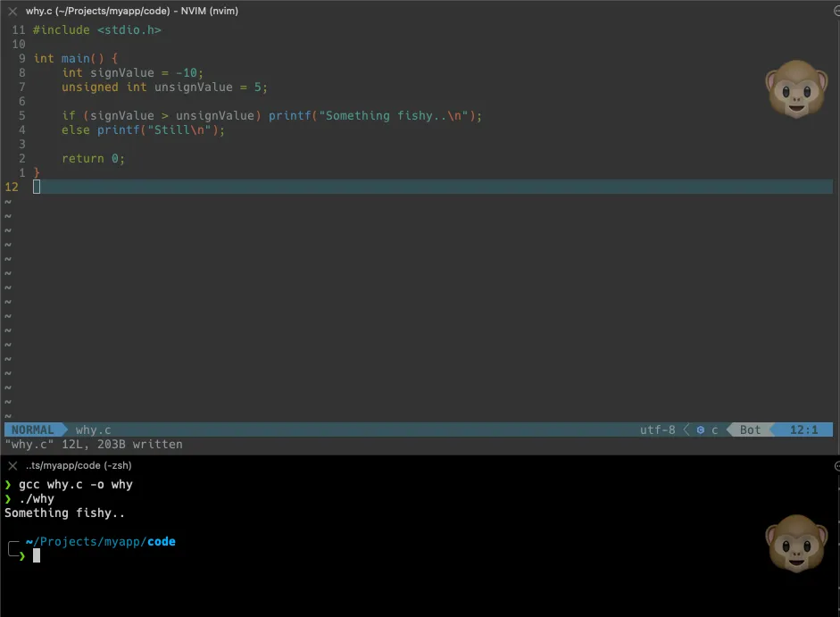This screenshot has height=617, width=840.
Task: Click the circular icon right of zsh title
Action: click(836, 465)
